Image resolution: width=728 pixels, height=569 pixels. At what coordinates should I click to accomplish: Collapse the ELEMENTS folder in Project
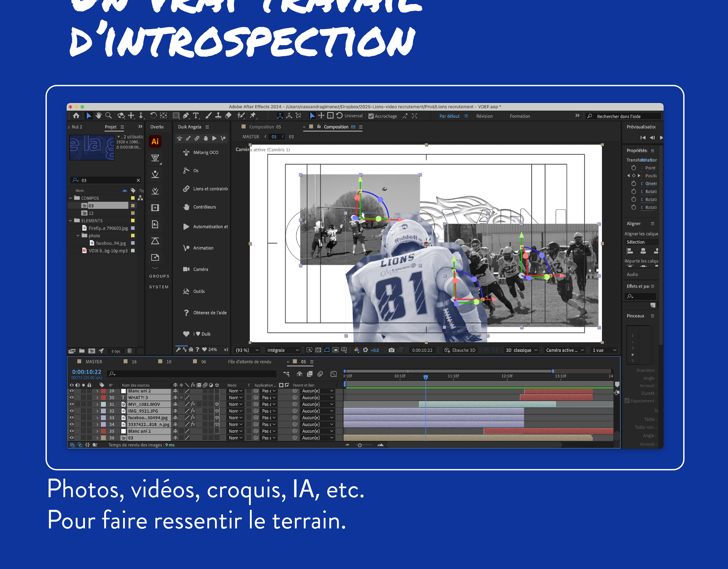71,221
